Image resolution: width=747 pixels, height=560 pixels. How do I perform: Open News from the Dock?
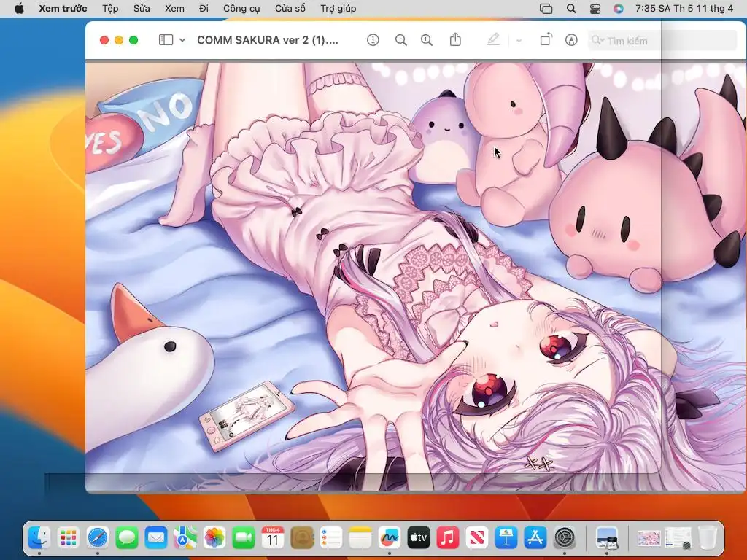477,537
